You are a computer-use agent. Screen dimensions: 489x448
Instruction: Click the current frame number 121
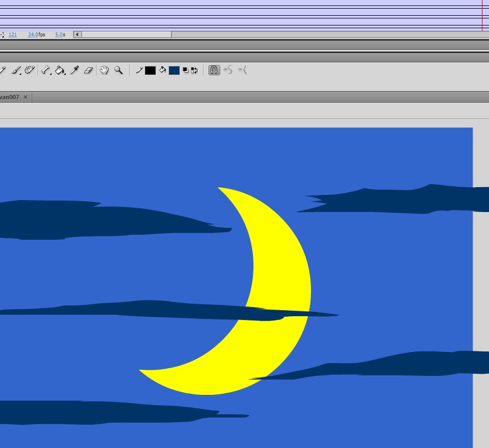point(12,35)
